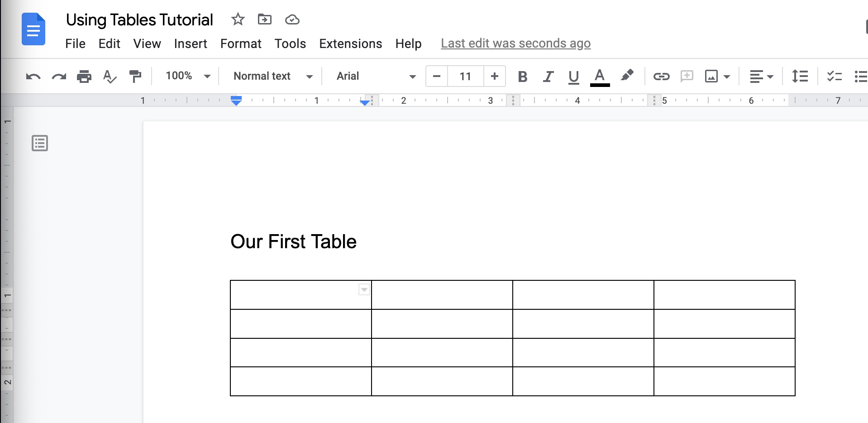The image size is (868, 423).
Task: Open the Arial font dropdown
Action: tap(376, 76)
